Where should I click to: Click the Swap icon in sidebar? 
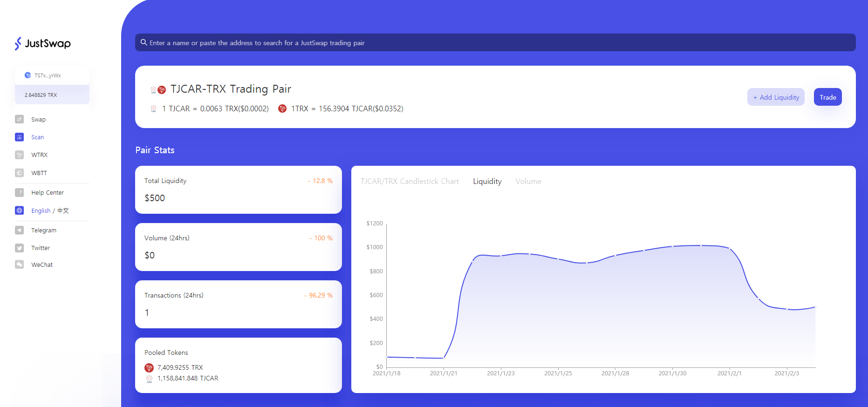(x=19, y=119)
